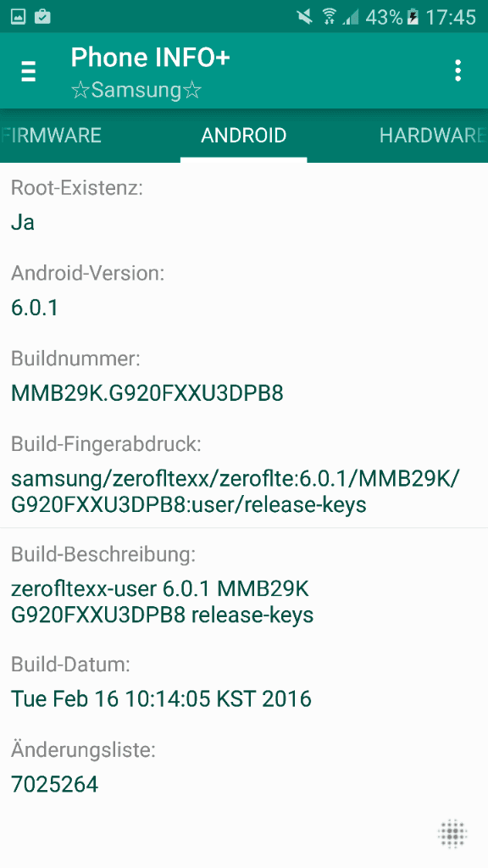This screenshot has width=488, height=868.
Task: Tap the muted sound icon in the status bar
Action: 305,17
